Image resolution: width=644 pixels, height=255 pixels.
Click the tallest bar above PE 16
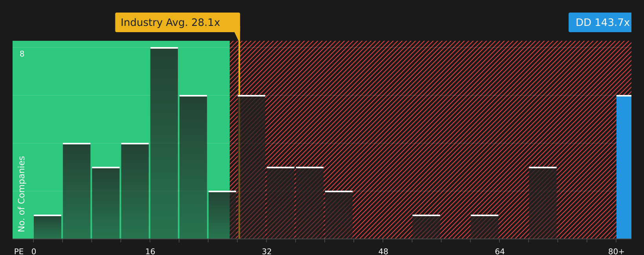(164, 143)
